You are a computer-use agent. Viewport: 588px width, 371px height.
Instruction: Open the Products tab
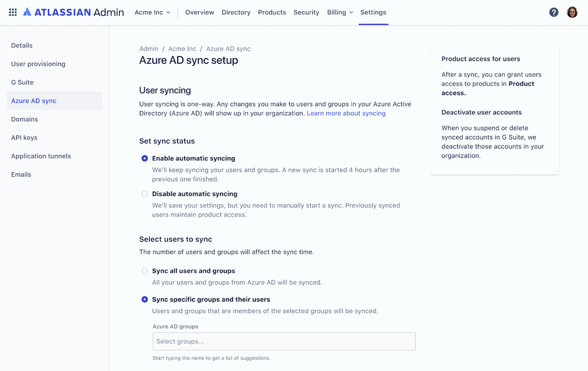pos(272,12)
